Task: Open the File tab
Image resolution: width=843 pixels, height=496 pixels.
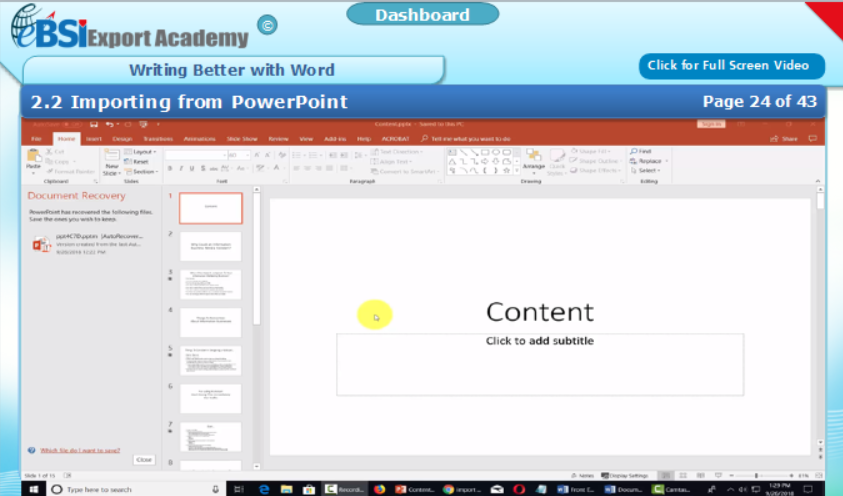Action: point(37,139)
